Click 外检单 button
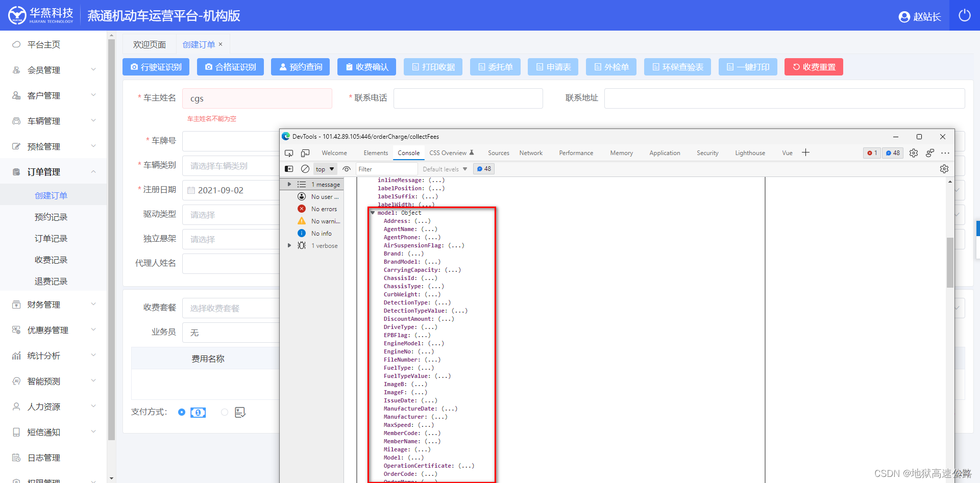The image size is (980, 483). click(x=611, y=67)
